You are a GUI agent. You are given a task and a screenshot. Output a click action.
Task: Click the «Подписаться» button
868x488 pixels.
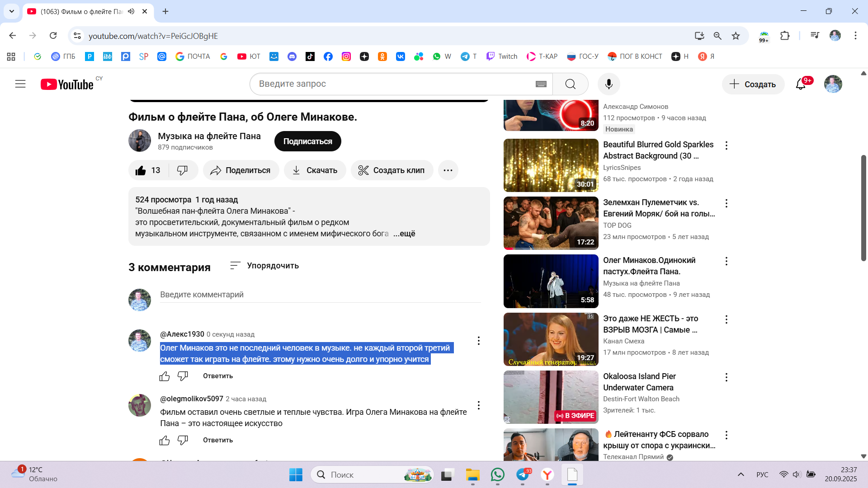coord(307,141)
